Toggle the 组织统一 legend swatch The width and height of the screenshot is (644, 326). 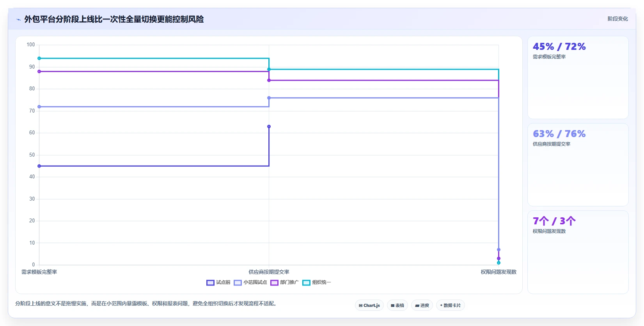pyautogui.click(x=306, y=283)
